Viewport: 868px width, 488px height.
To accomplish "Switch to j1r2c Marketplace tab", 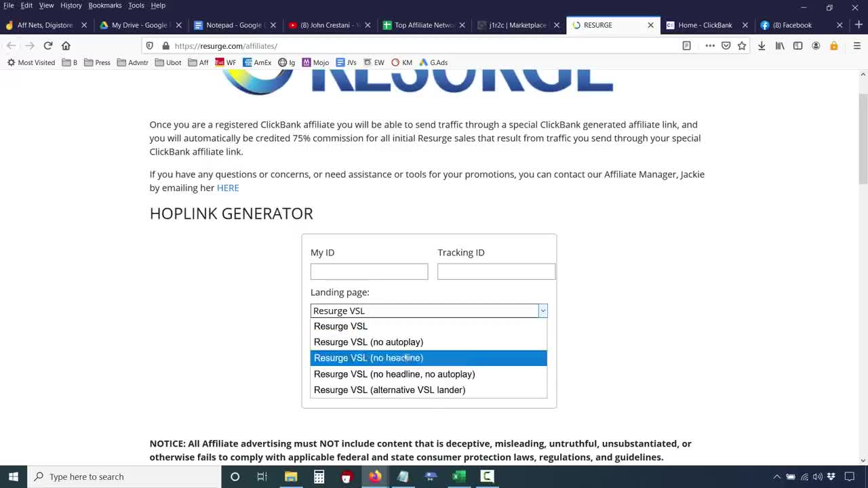I will [x=517, y=25].
